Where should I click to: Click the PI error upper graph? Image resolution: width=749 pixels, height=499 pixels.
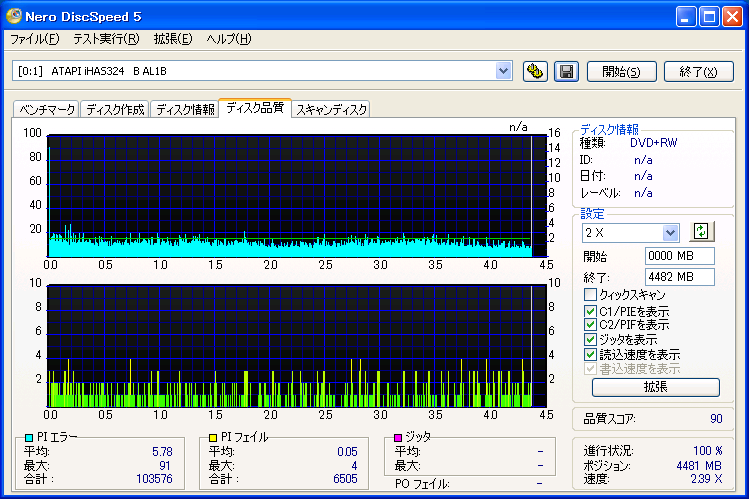tap(297, 196)
